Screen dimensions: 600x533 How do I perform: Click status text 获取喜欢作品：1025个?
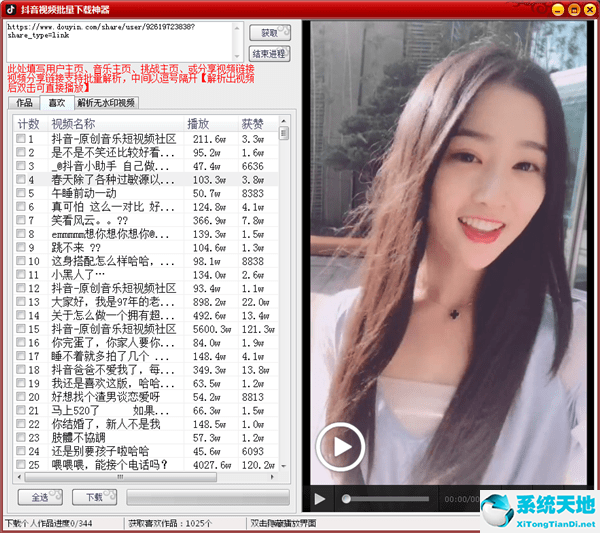[x=170, y=523]
